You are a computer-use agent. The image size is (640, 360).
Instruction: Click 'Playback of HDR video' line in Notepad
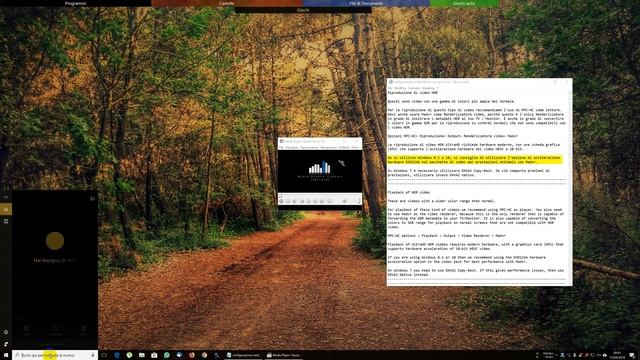409,192
